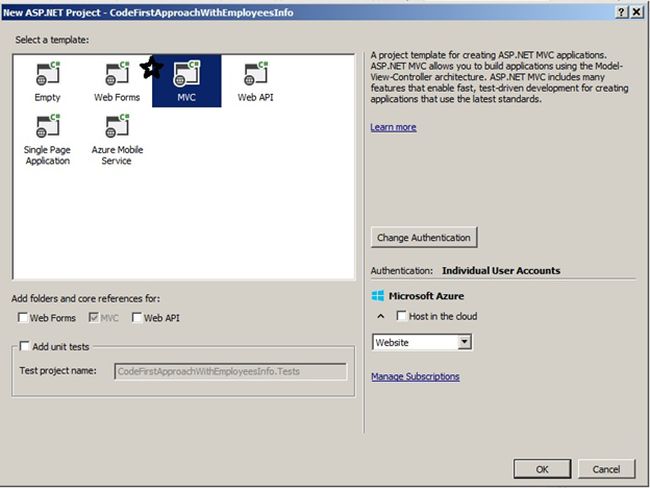Select the MVC template icon
650x488 pixels.
[x=187, y=73]
